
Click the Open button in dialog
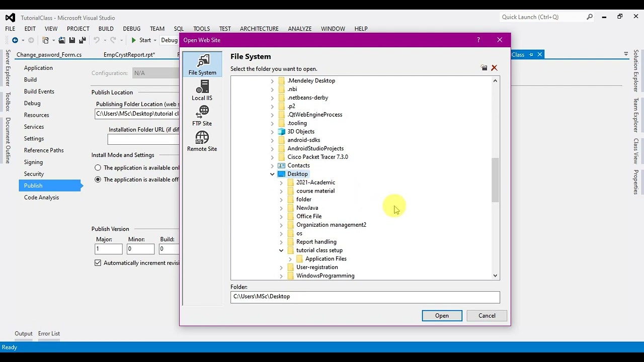pos(442,316)
